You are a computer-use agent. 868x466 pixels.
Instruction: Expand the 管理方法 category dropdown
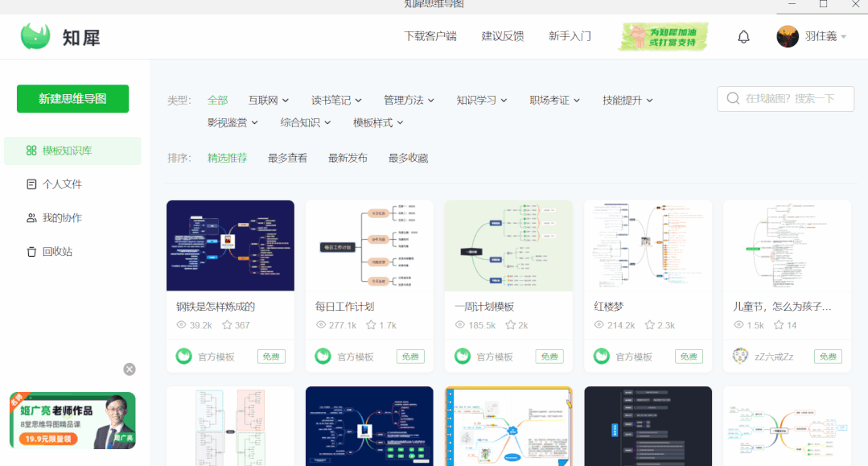click(x=409, y=101)
